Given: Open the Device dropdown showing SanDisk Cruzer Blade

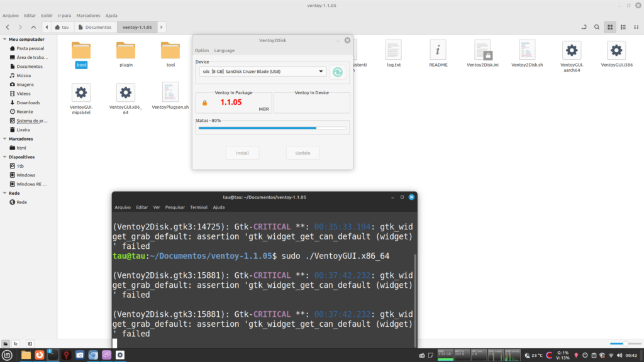Looking at the screenshot, I should 262,72.
